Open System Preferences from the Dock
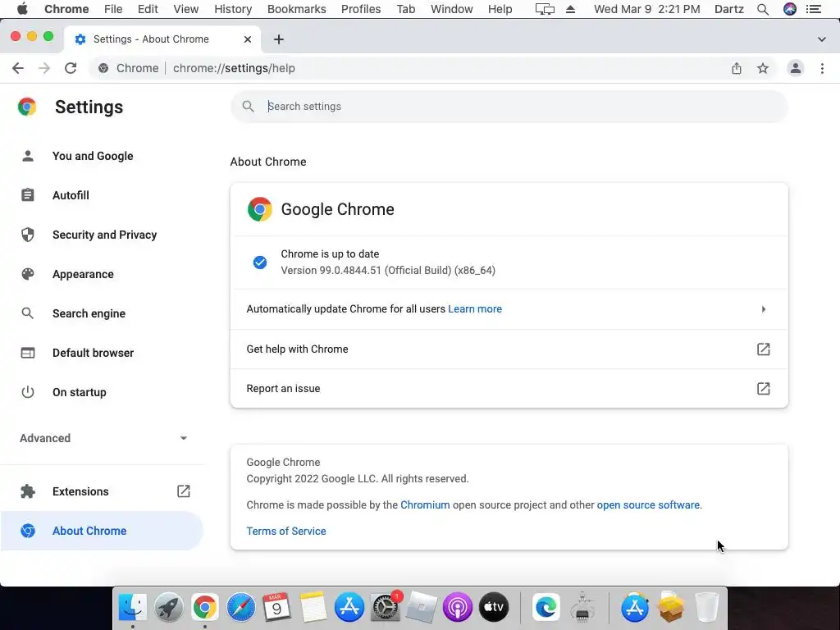840x630 pixels. point(386,607)
